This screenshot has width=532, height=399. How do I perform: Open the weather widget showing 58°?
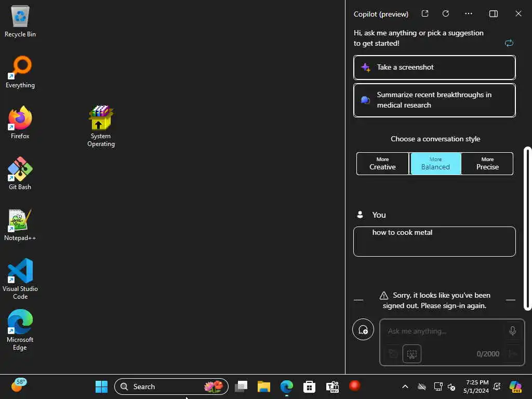pyautogui.click(x=19, y=385)
